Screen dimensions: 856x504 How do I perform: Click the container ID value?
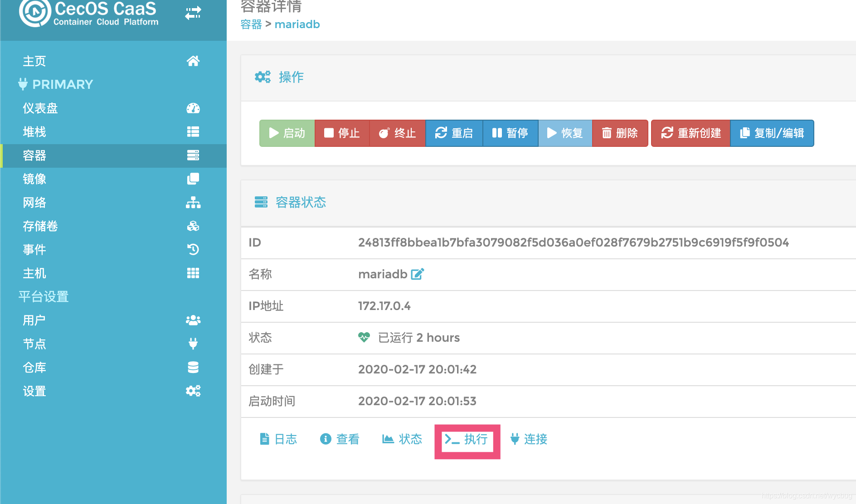tap(574, 242)
